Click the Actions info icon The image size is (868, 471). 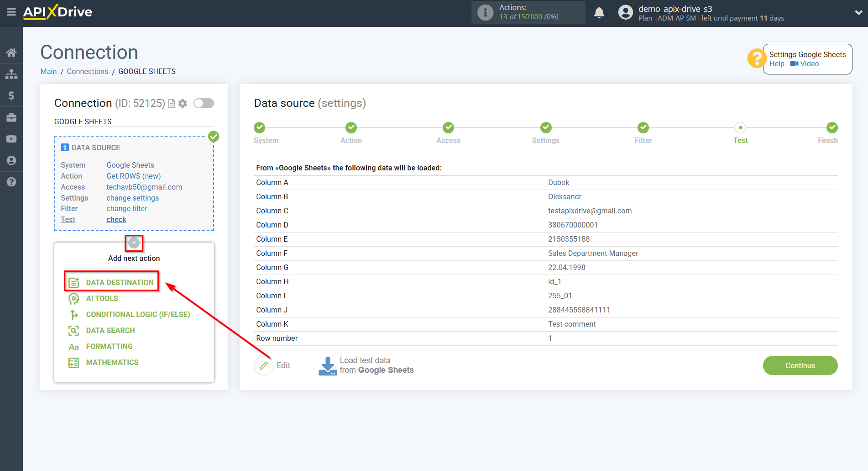coord(485,12)
